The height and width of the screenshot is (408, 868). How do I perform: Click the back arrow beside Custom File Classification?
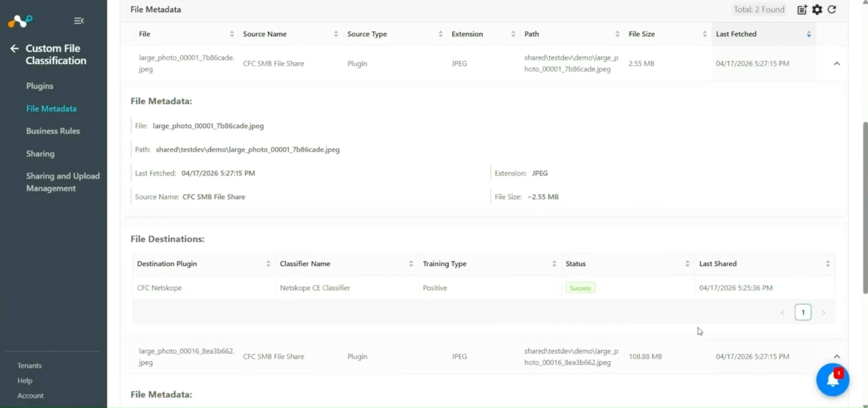pyautogui.click(x=14, y=49)
